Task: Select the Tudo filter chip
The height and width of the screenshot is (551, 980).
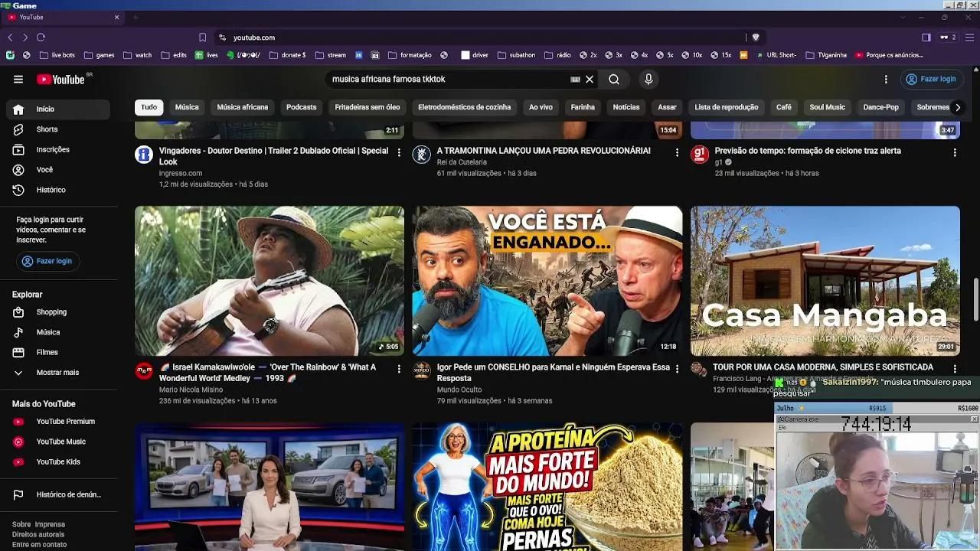Action: tap(149, 107)
